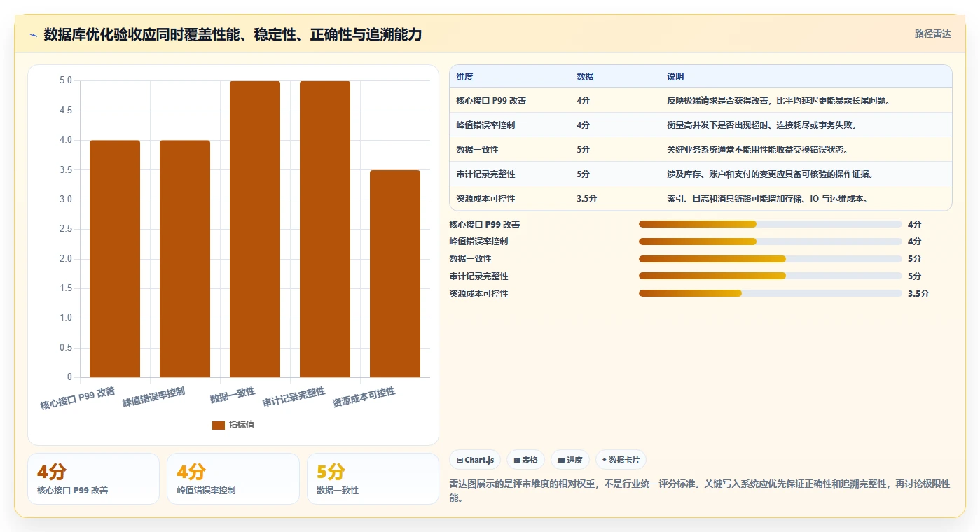
Task: Click the 2.5 y-axis tick label
Action: pos(66,229)
